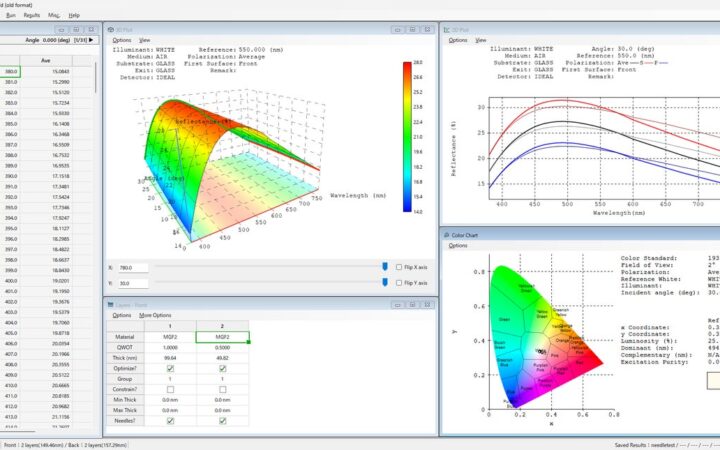Click the X axis slider handle

[385, 267]
